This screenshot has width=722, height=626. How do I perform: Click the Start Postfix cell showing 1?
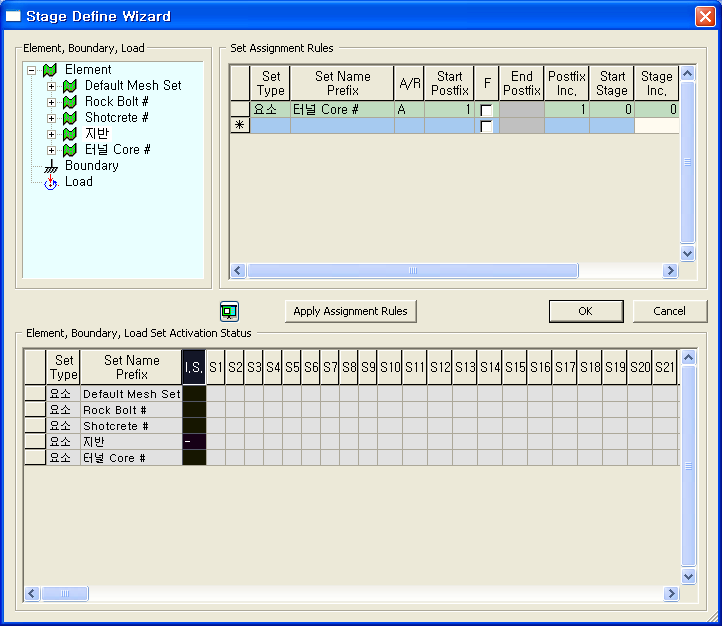[449, 110]
